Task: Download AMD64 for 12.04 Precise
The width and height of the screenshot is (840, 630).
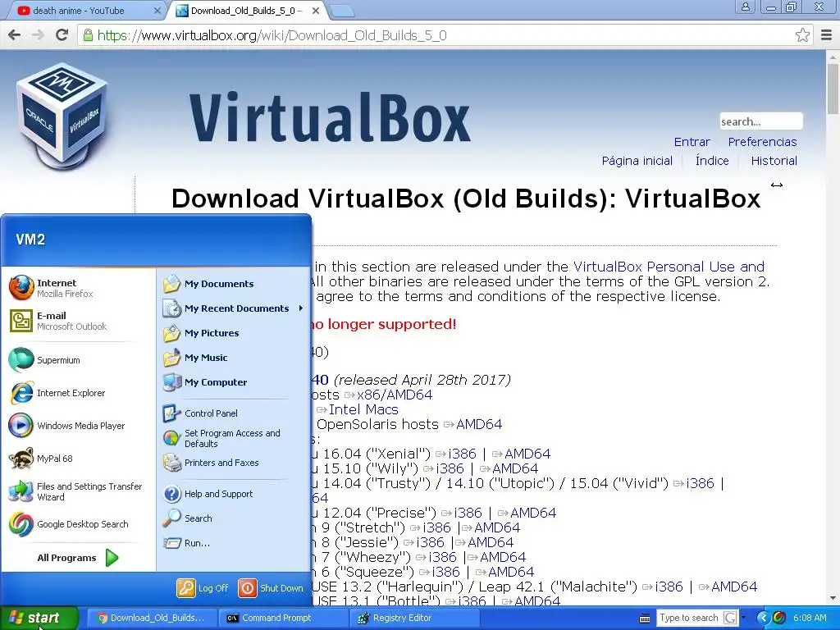Action: click(x=533, y=513)
